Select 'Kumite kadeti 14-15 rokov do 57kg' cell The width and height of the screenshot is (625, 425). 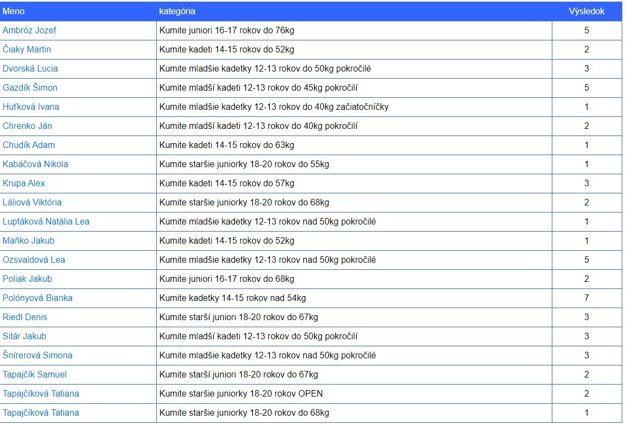(354, 183)
